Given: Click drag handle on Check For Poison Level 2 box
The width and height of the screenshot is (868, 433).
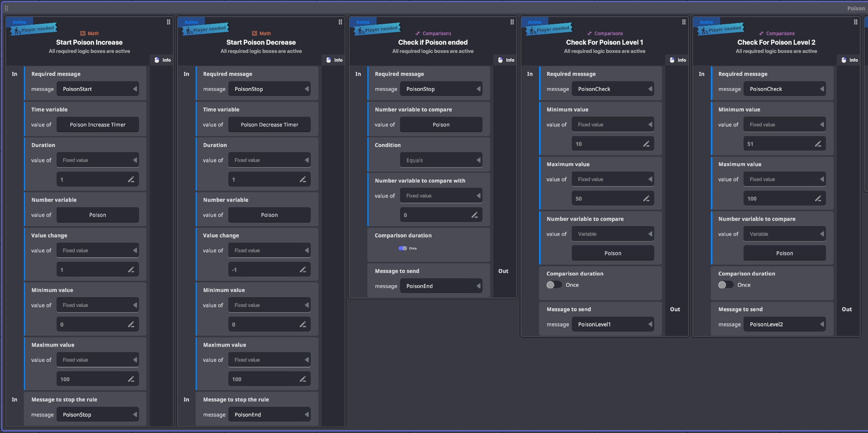Looking at the screenshot, I should tap(855, 22).
